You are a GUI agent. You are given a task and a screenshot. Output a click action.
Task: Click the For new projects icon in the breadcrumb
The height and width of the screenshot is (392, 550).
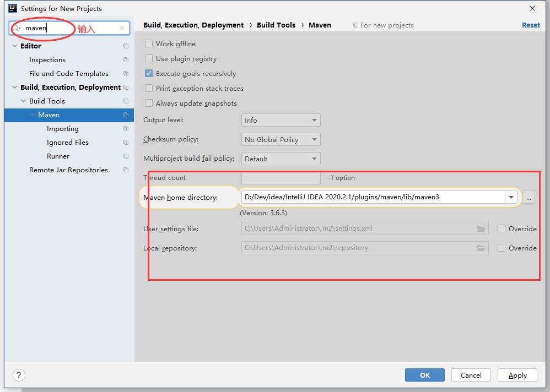pyautogui.click(x=355, y=25)
